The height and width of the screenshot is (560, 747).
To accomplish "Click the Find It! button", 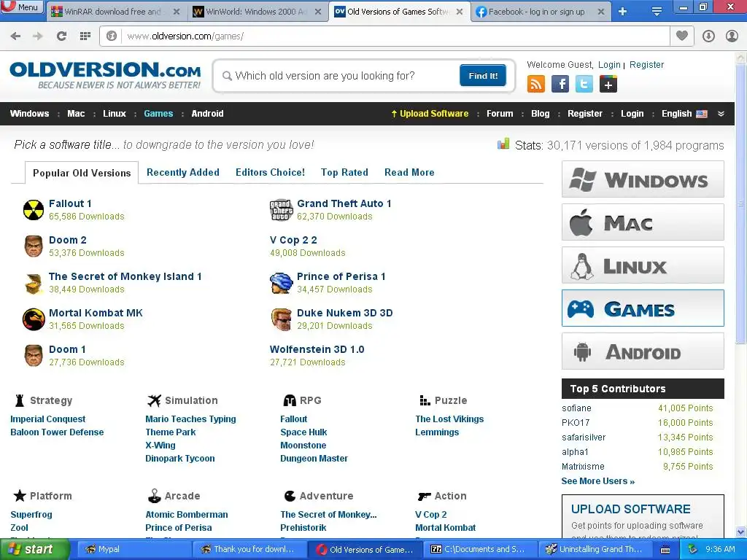I will coord(483,76).
